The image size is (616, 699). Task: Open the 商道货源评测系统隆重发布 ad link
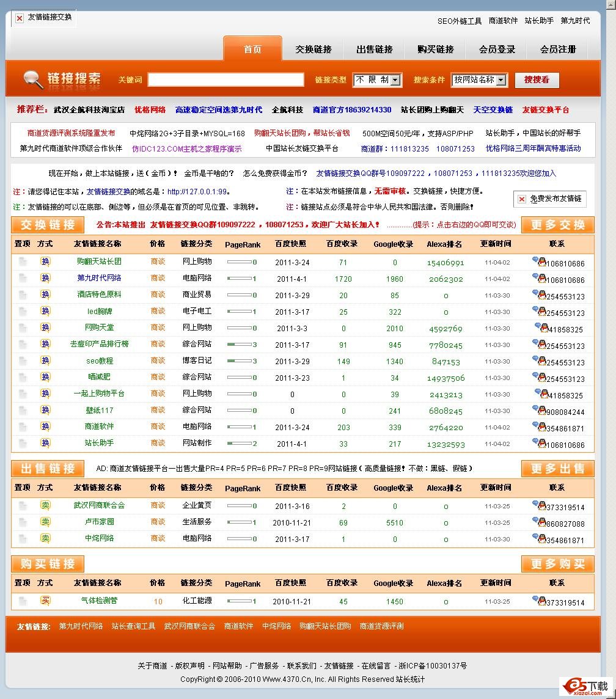pyautogui.click(x=71, y=133)
